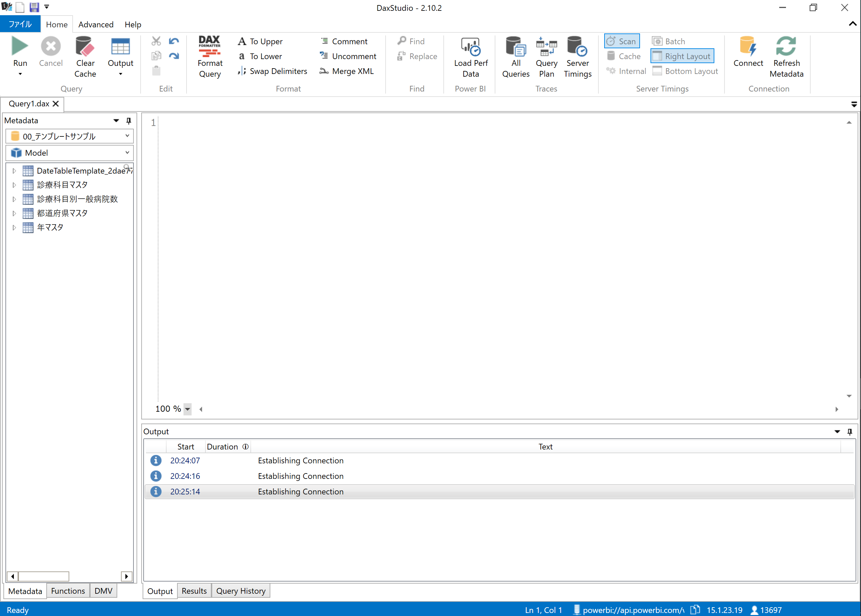The image size is (861, 616).
Task: Expand the 診療科目マスタ table
Action: pyautogui.click(x=14, y=185)
